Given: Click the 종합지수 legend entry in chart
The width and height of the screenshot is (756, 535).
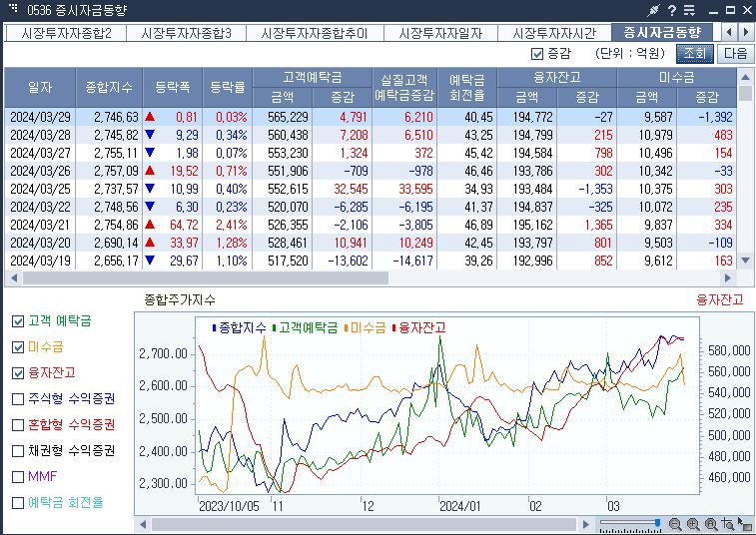Looking at the screenshot, I should (x=239, y=328).
